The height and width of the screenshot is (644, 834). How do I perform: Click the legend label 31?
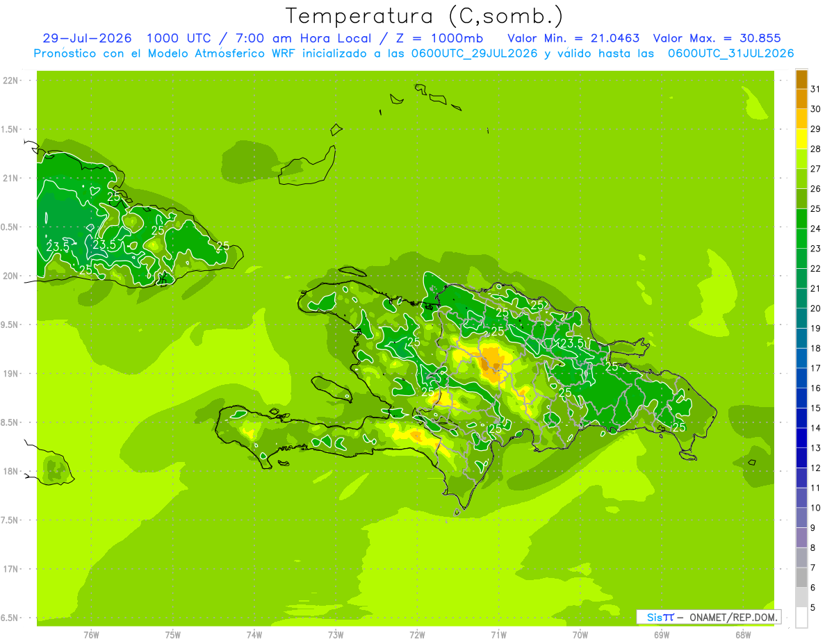point(815,89)
